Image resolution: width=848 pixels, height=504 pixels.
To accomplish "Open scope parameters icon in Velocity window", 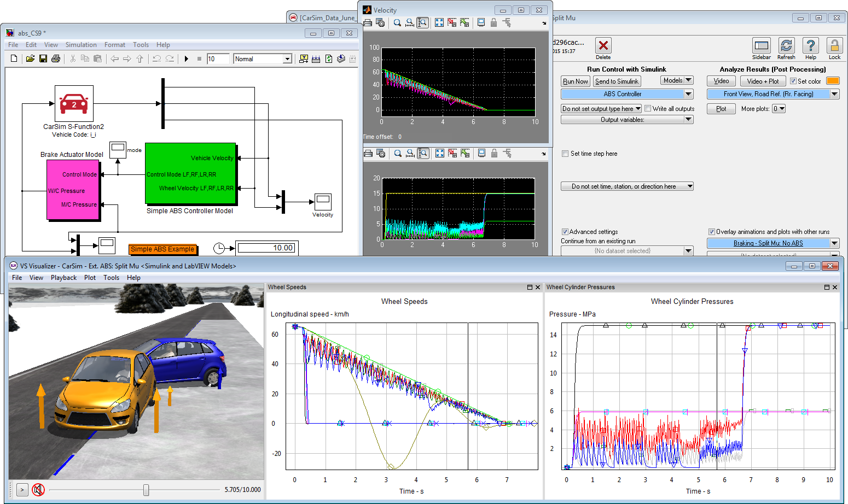I will 380,23.
